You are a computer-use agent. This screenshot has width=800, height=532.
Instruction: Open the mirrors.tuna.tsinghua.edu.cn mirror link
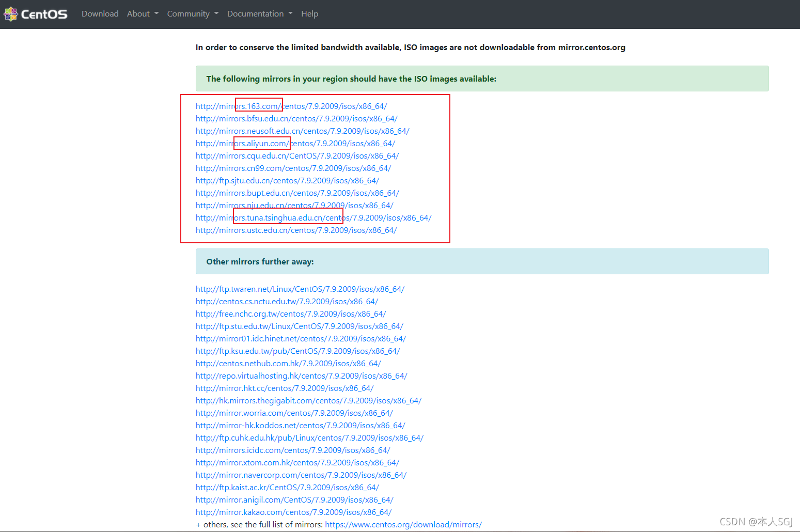pyautogui.click(x=313, y=218)
